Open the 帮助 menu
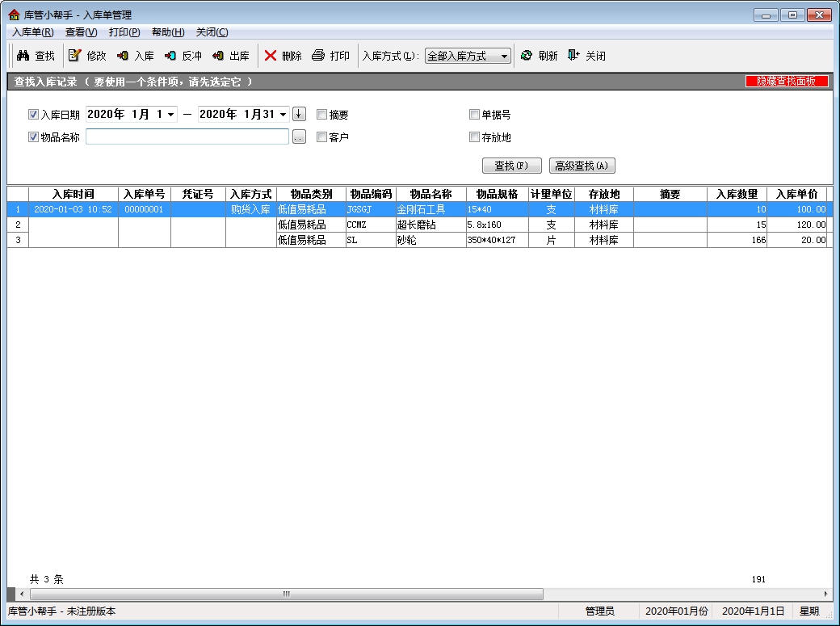 168,32
